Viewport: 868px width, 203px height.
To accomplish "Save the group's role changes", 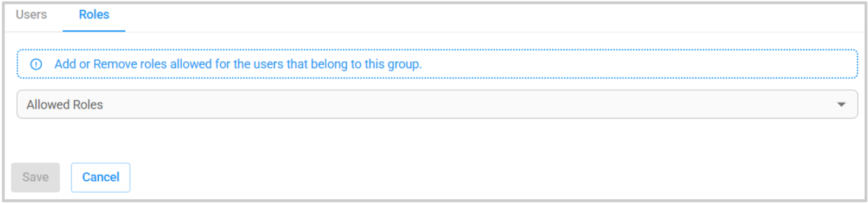I will pos(35,177).
